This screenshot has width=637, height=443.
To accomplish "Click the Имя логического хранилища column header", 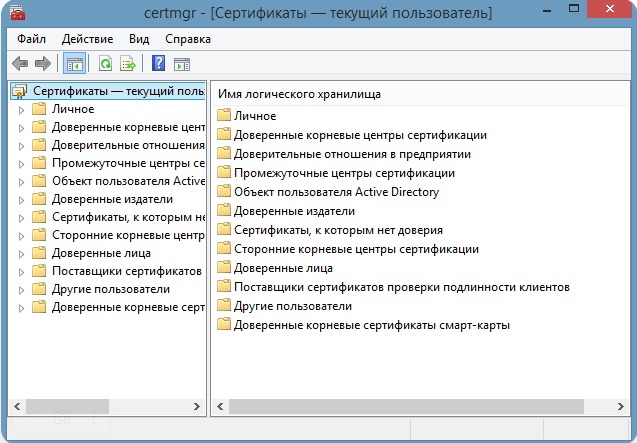I will click(299, 93).
